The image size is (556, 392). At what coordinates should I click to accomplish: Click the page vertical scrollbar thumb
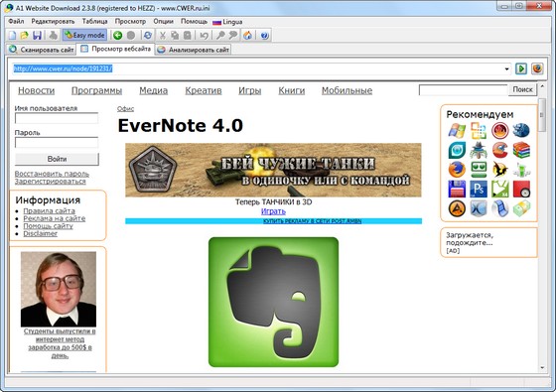pyautogui.click(x=541, y=115)
